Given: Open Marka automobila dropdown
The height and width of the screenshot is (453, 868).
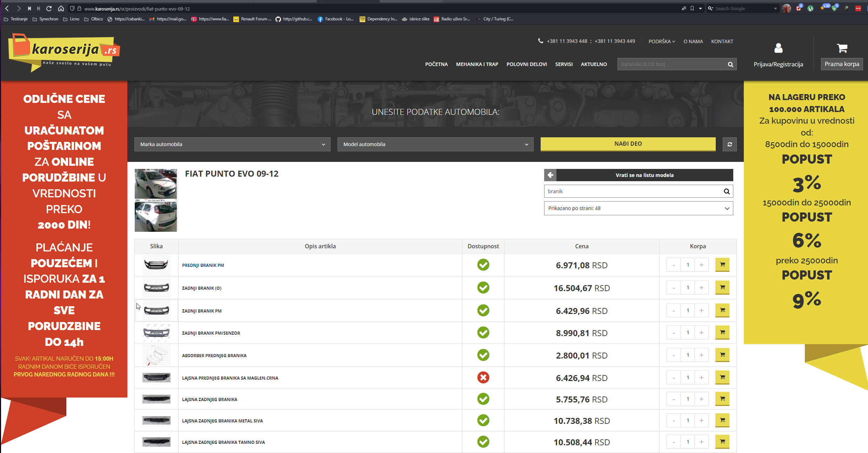Looking at the screenshot, I should pos(232,144).
